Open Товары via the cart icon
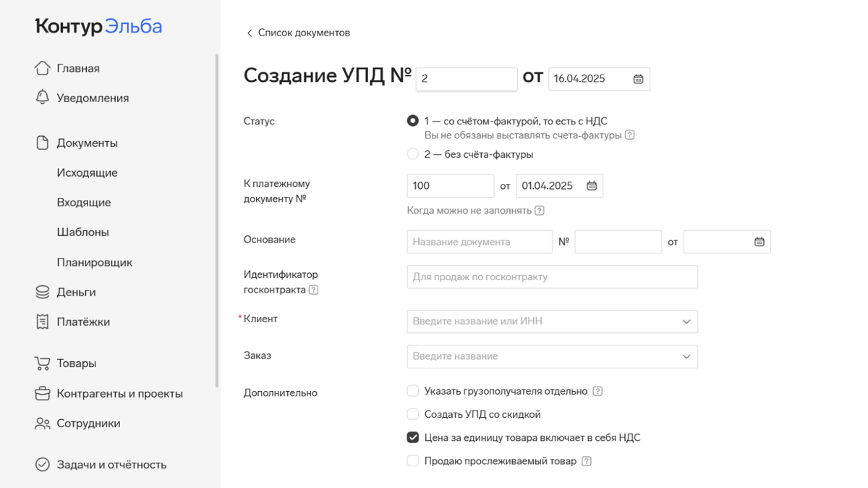The width and height of the screenshot is (868, 488). (x=42, y=363)
